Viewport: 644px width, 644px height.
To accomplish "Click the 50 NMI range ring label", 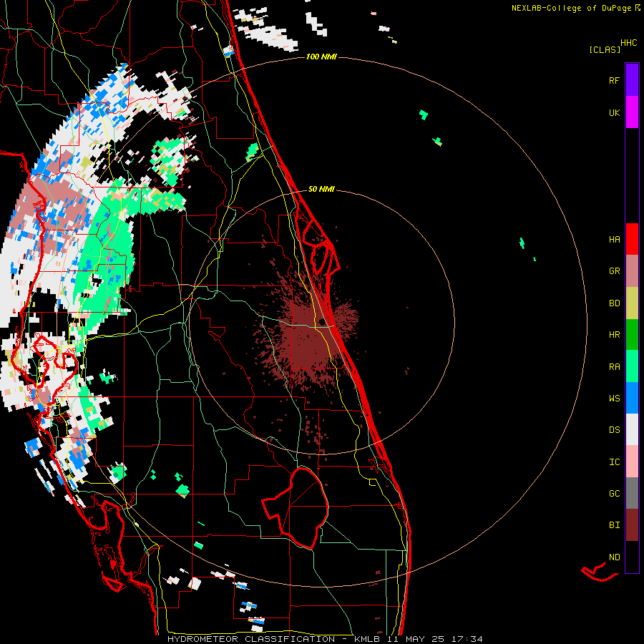I will point(321,189).
